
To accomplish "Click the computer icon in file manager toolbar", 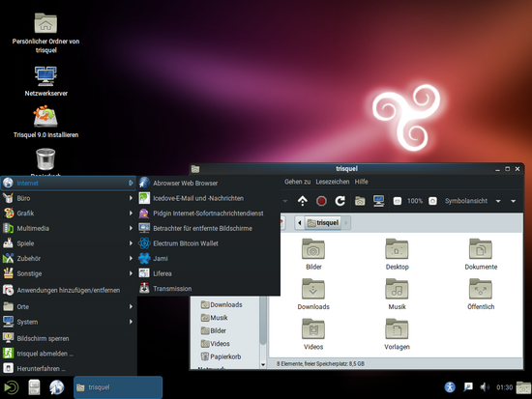I will coord(378,201).
